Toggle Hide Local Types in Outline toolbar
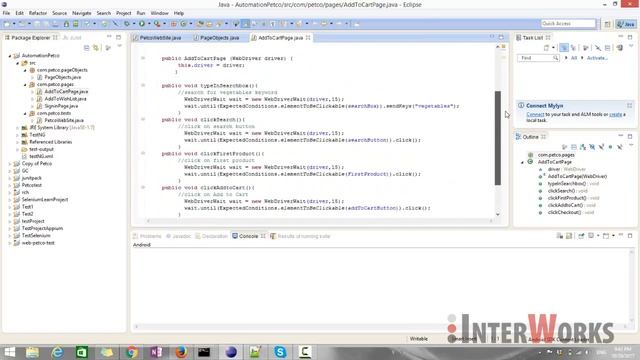Image resolution: width=640 pixels, height=360 pixels. click(x=620, y=147)
